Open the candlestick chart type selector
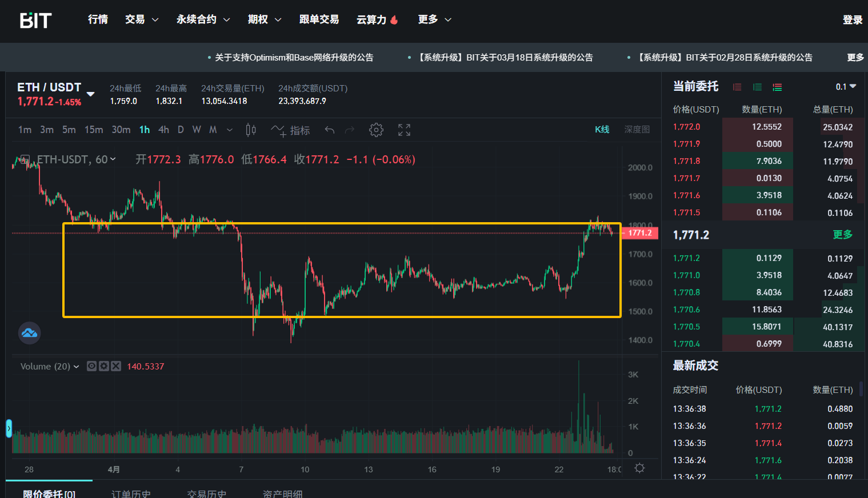This screenshot has width=868, height=498. tap(251, 130)
